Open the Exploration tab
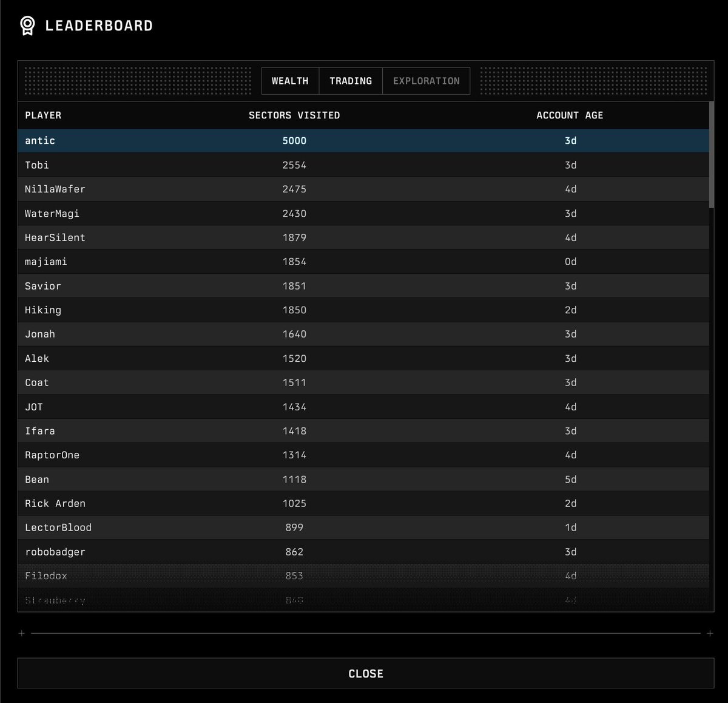This screenshot has height=703, width=728. 426,81
